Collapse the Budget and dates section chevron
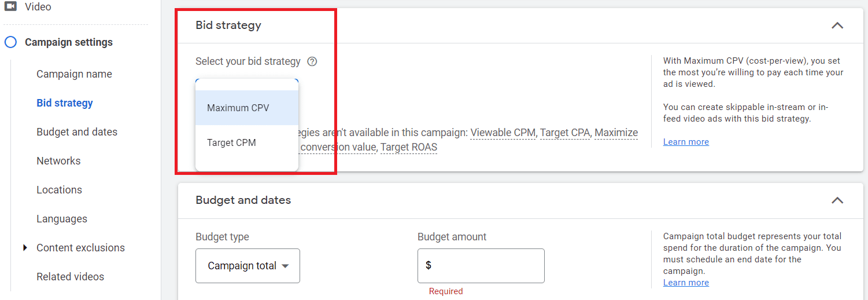The width and height of the screenshot is (868, 300). click(x=837, y=200)
